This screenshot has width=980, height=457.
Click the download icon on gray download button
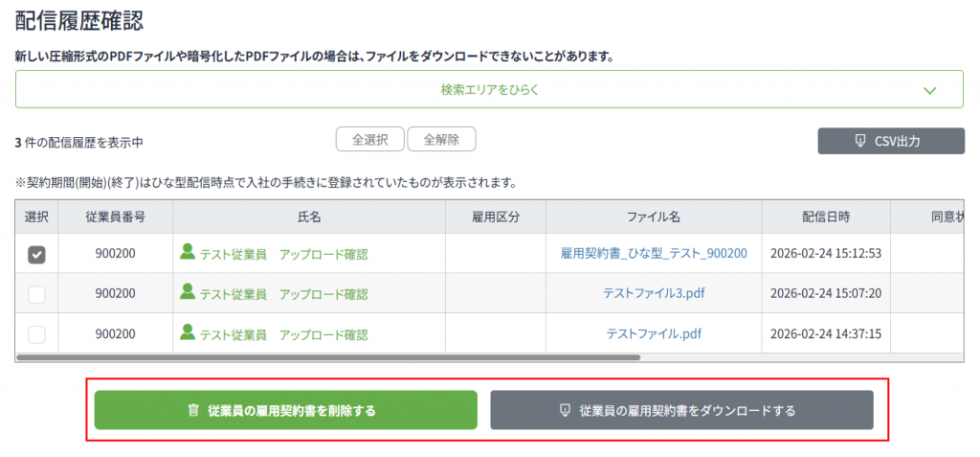(565, 410)
